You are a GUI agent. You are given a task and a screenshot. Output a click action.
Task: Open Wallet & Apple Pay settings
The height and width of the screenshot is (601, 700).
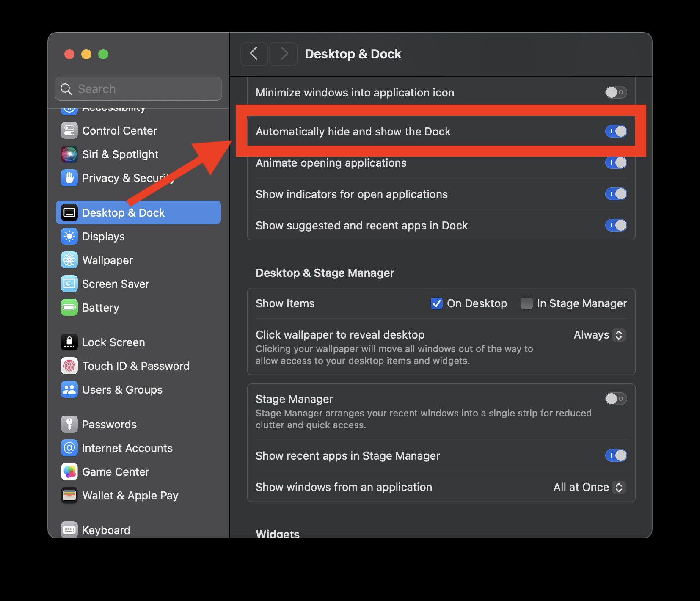click(130, 495)
